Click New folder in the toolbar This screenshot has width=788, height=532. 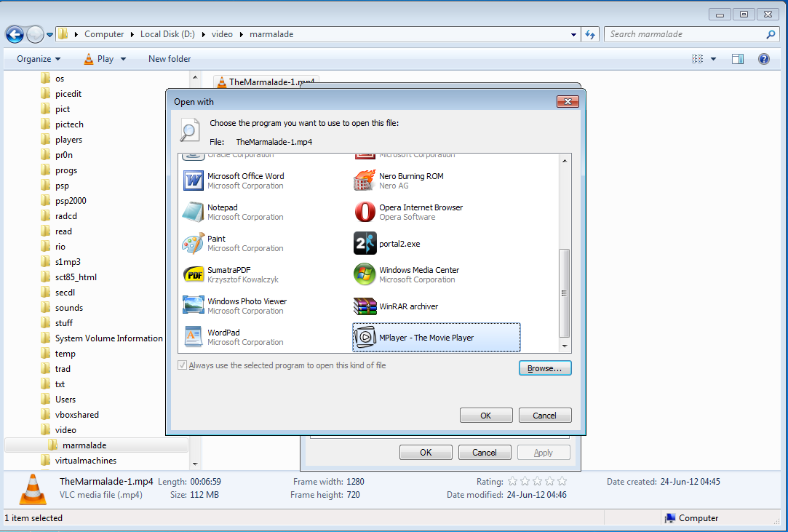pyautogui.click(x=170, y=59)
